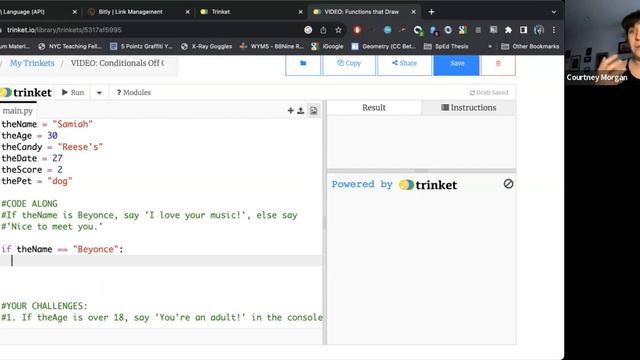
Task: Open Chrome three-dot menu
Action: pyautogui.click(x=554, y=30)
